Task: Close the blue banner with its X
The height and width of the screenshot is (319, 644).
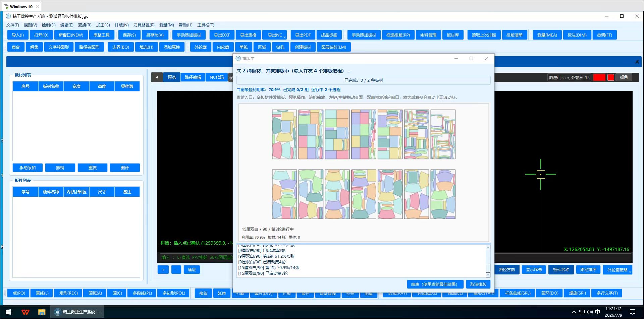Action: pyautogui.click(x=637, y=62)
